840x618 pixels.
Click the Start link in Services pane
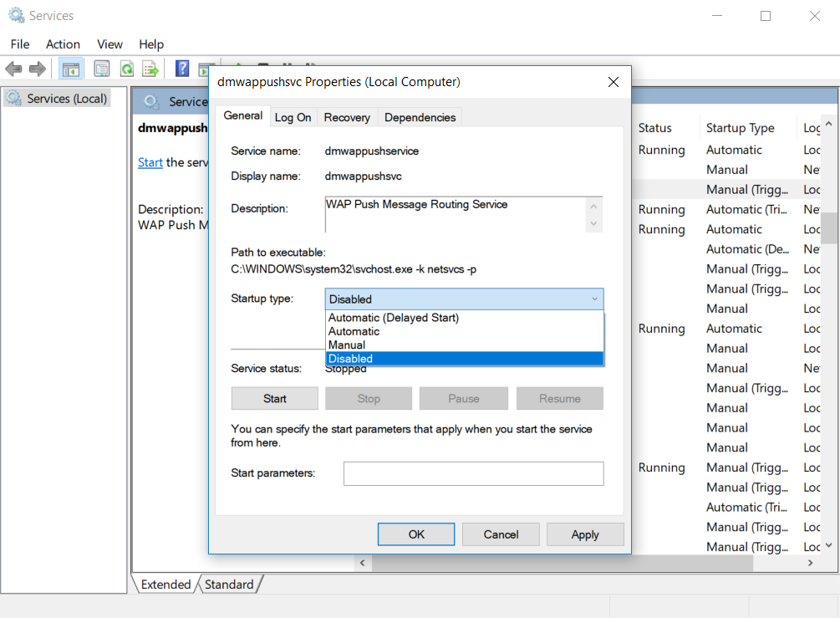pyautogui.click(x=150, y=162)
